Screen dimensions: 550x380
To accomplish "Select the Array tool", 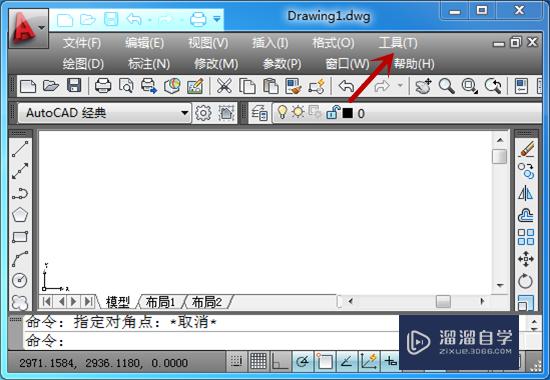I will (526, 237).
